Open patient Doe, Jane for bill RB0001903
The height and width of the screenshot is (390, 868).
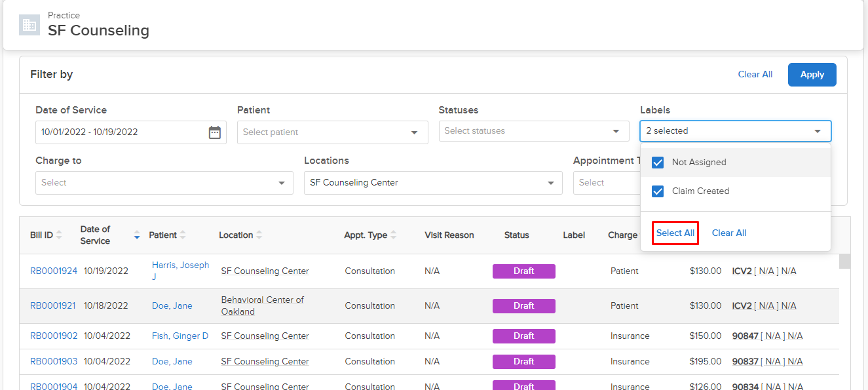click(172, 362)
